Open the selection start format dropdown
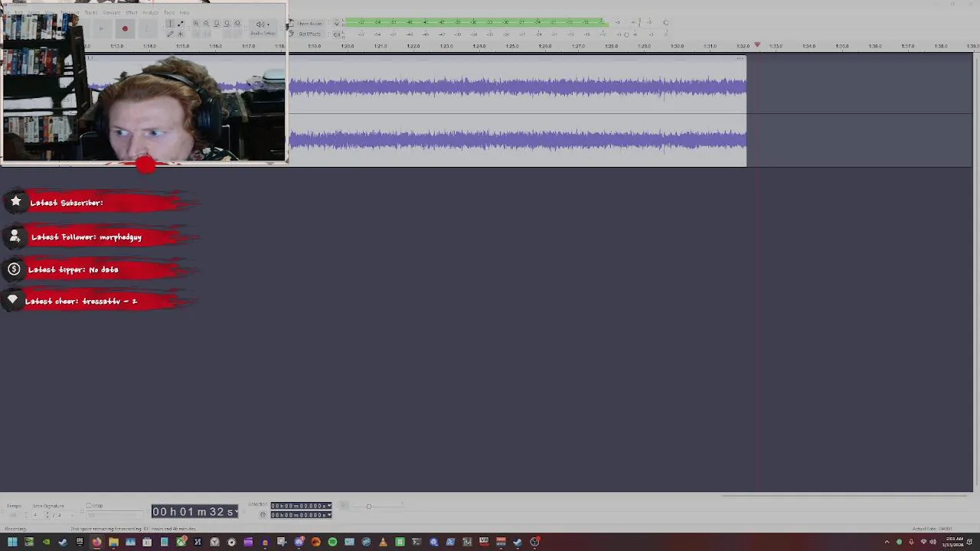 [329, 506]
